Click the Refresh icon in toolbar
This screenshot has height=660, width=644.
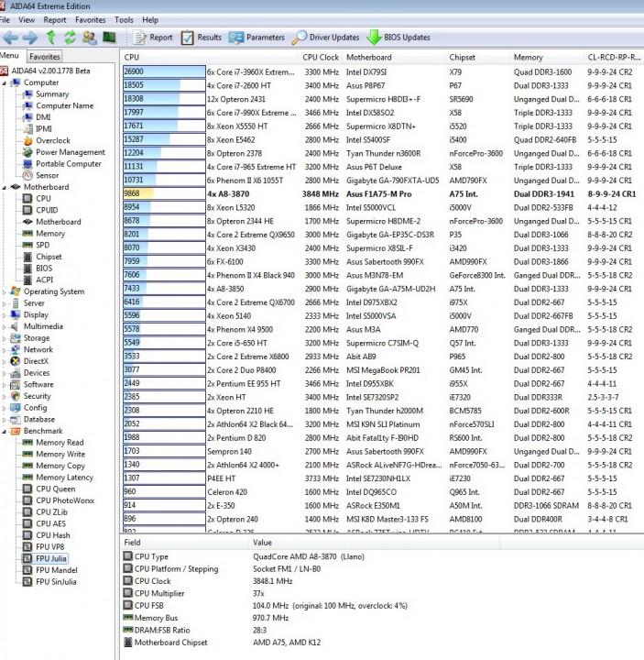coord(70,38)
